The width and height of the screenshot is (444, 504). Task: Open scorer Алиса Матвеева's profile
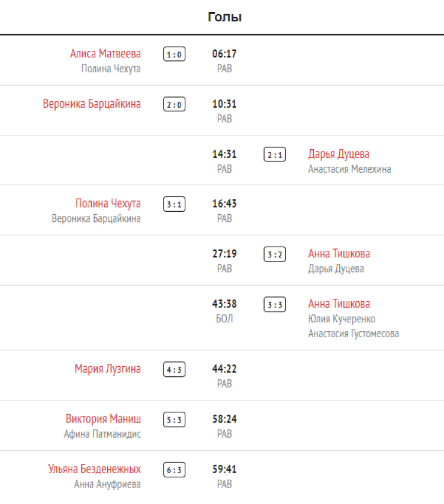pos(105,54)
